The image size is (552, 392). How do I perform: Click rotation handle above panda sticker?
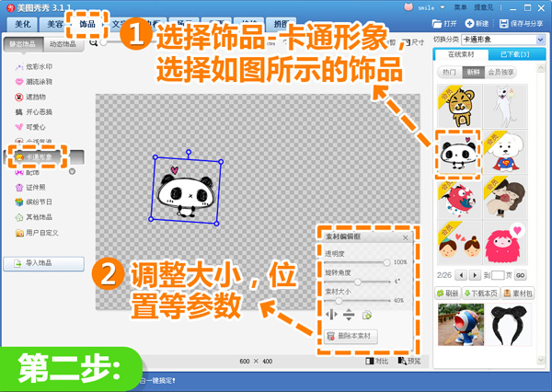[x=189, y=152]
